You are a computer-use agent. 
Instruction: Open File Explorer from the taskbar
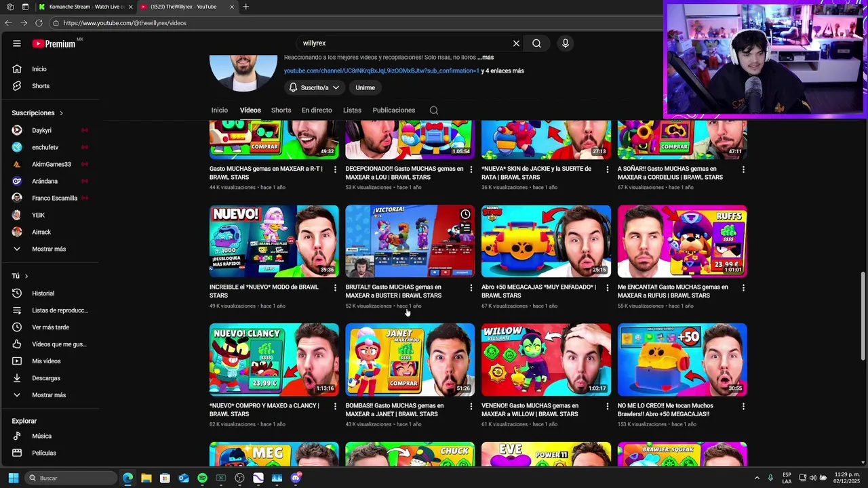pyautogui.click(x=146, y=478)
